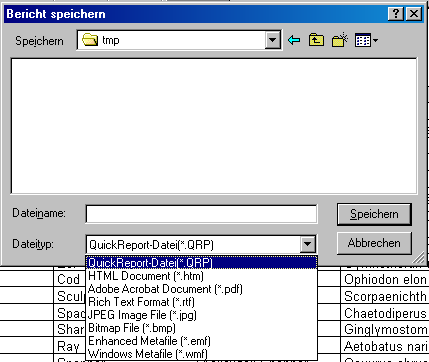429x362 pixels.
Task: Choose QuickReport-Datei(*.QRP) from the list
Action: click(x=201, y=263)
